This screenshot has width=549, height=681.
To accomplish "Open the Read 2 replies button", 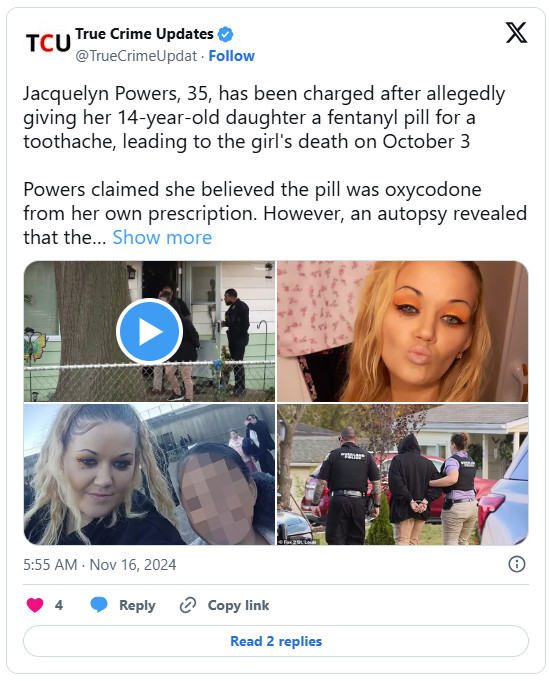I will (x=276, y=641).
